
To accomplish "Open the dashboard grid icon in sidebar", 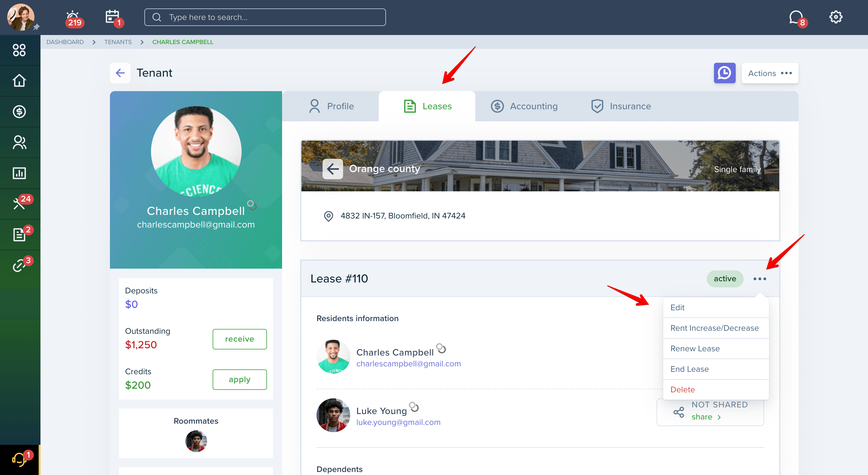I will 19,50.
